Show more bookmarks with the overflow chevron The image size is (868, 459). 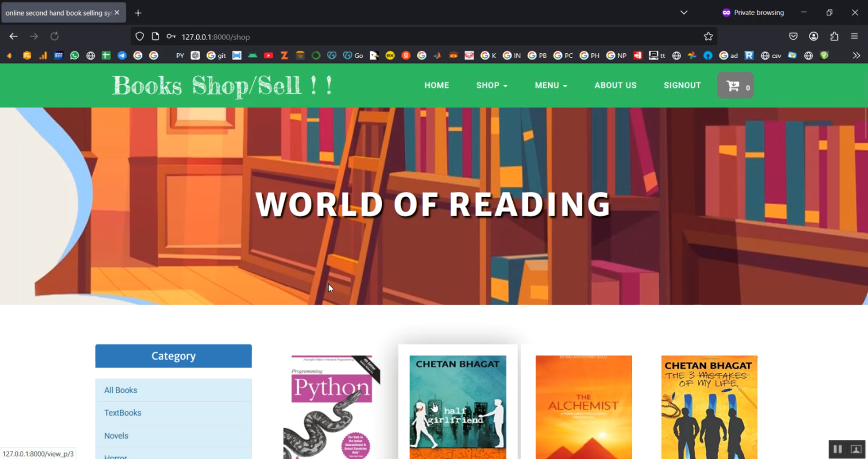[856, 55]
